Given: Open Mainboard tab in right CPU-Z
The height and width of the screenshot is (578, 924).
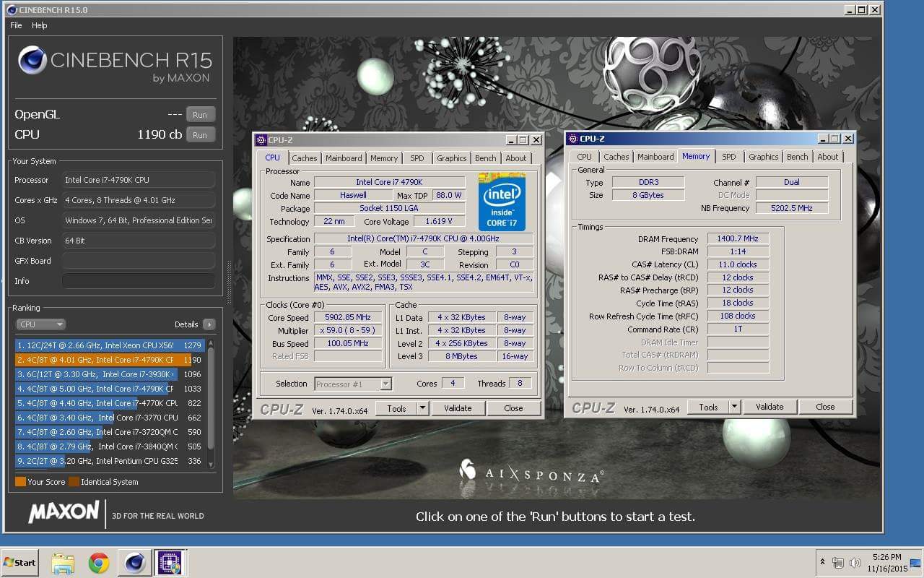Looking at the screenshot, I should (655, 157).
